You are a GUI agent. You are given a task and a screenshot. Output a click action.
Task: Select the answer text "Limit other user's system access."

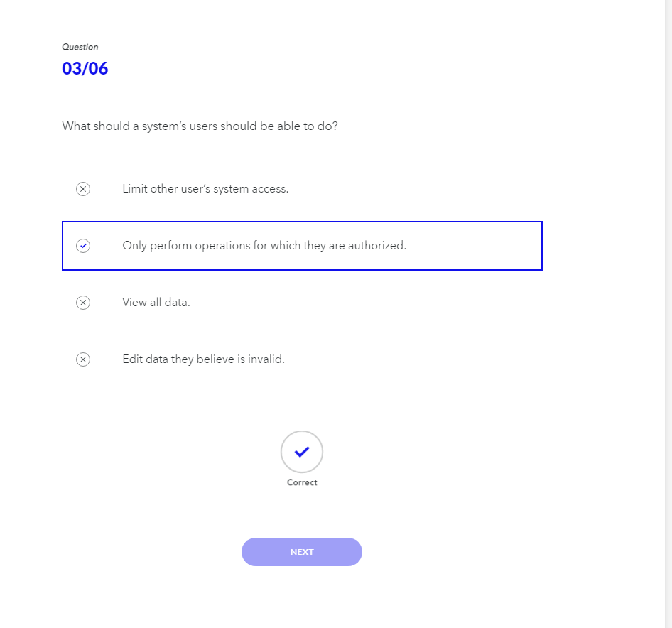pos(205,189)
